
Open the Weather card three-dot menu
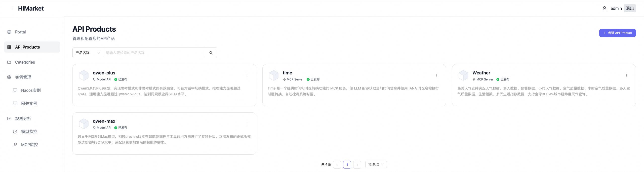pos(626,75)
